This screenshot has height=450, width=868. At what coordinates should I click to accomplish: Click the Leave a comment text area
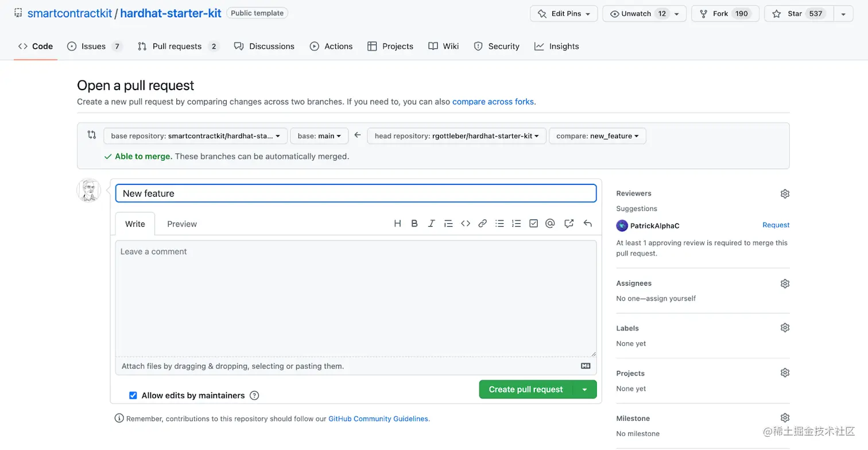tap(356, 298)
